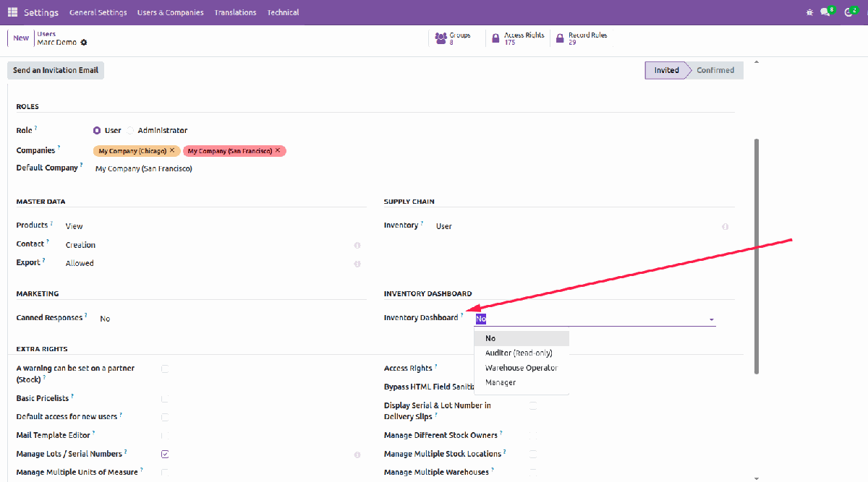The image size is (868, 482).
Task: Show help tooltip beside Basic Pricelists
Action: (72, 396)
